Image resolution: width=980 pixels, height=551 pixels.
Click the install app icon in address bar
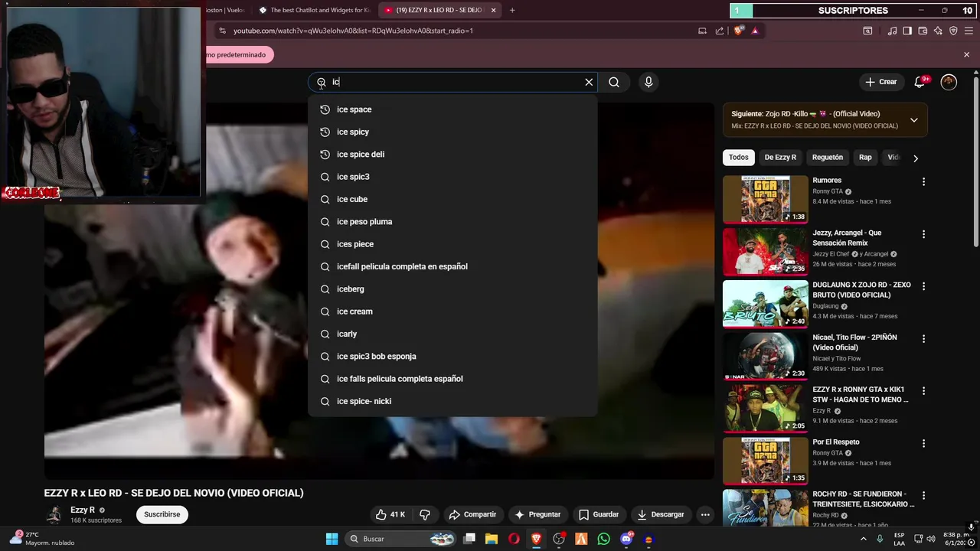tap(702, 31)
